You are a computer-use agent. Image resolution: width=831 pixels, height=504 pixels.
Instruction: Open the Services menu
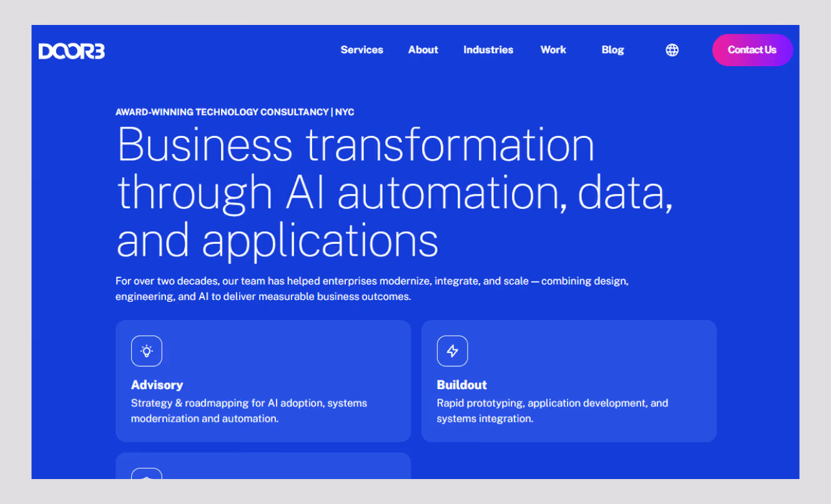tap(361, 50)
